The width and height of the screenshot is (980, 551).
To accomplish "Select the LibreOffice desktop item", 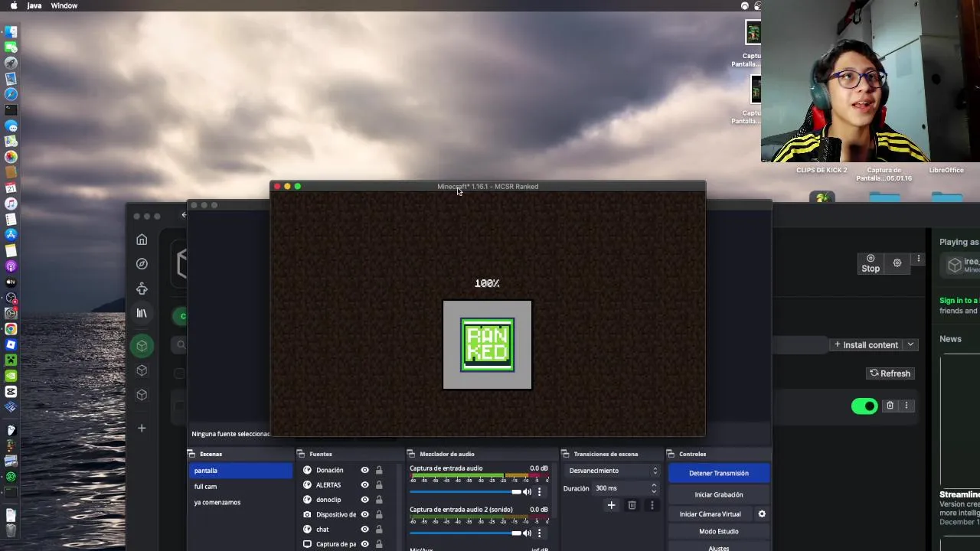I will (946, 170).
